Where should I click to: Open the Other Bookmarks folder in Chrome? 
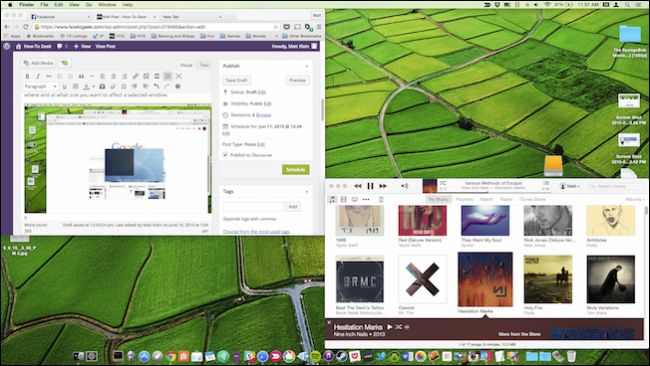tap(301, 36)
